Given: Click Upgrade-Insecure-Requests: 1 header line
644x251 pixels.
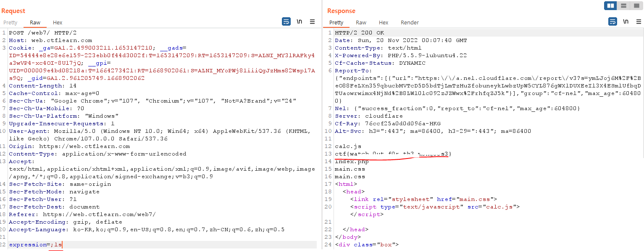Looking at the screenshot, I should (x=61, y=124).
